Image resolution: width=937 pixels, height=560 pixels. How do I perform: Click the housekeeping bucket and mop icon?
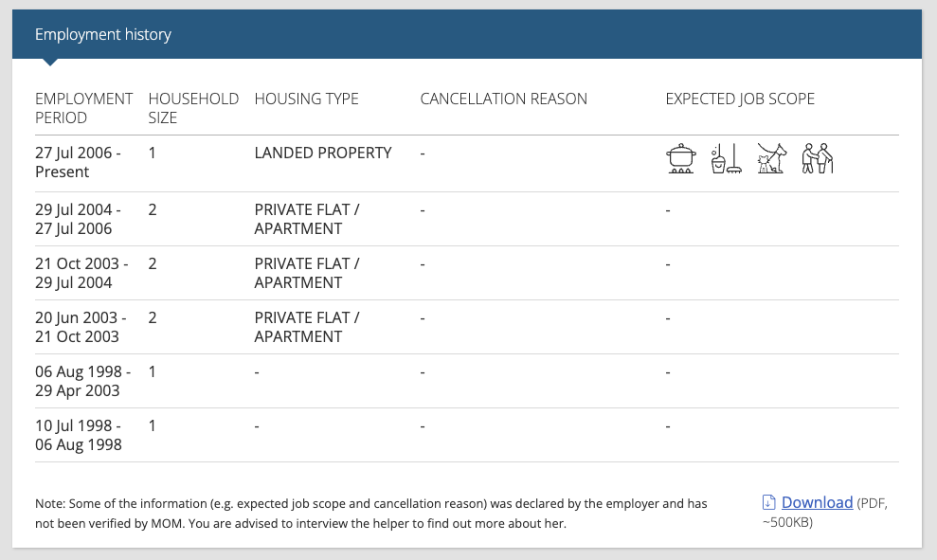726,158
